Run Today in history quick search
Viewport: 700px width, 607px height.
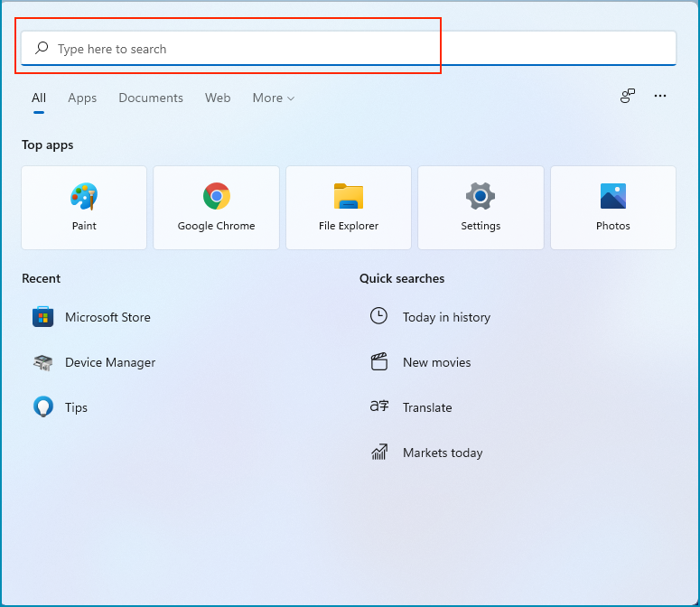pyautogui.click(x=446, y=317)
